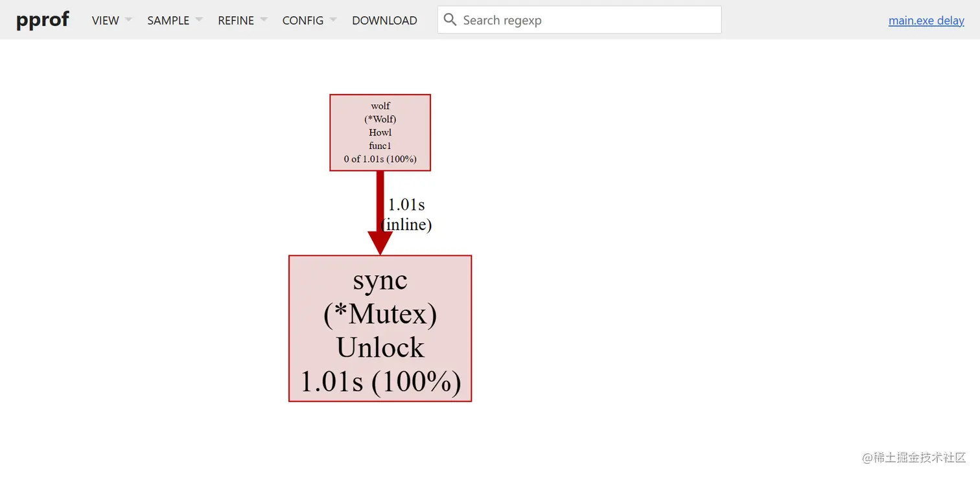Click the DOWNLOAD menu item
The width and height of the screenshot is (980, 478).
384,20
